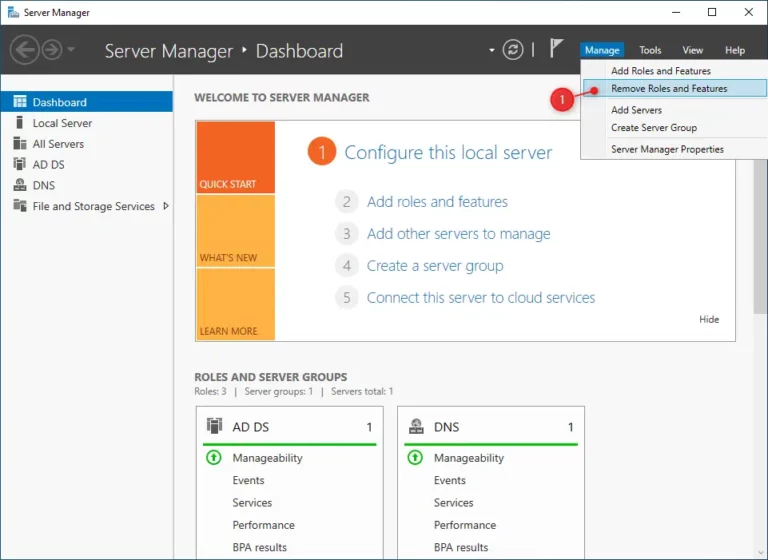Open DNS Events
768x560 pixels.
(x=450, y=480)
